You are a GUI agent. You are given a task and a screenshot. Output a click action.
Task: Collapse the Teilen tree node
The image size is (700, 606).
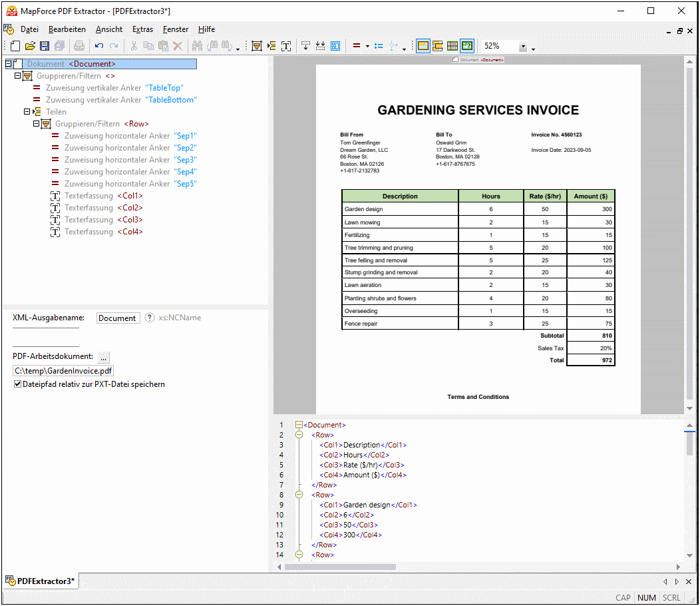click(27, 112)
